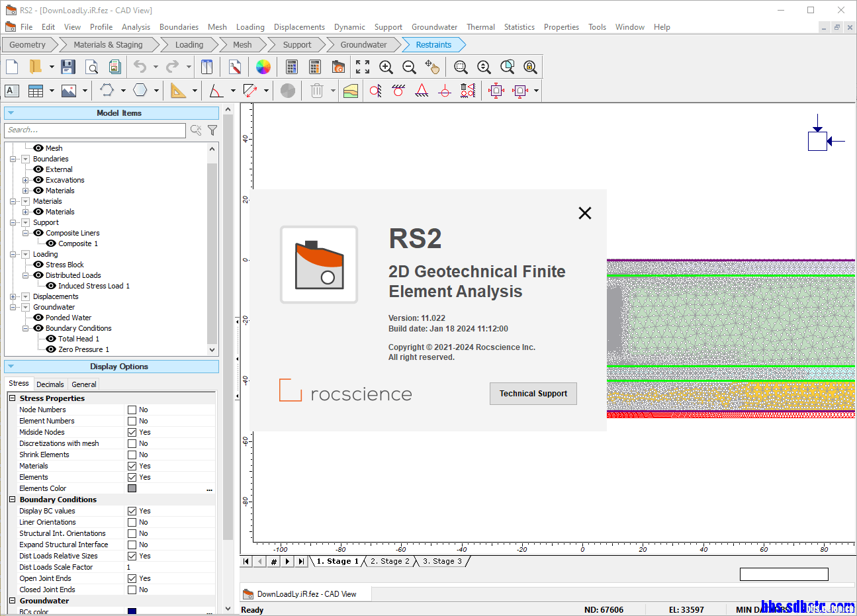
Task: Click the Interpret results icon with orange camera
Action: [x=338, y=67]
